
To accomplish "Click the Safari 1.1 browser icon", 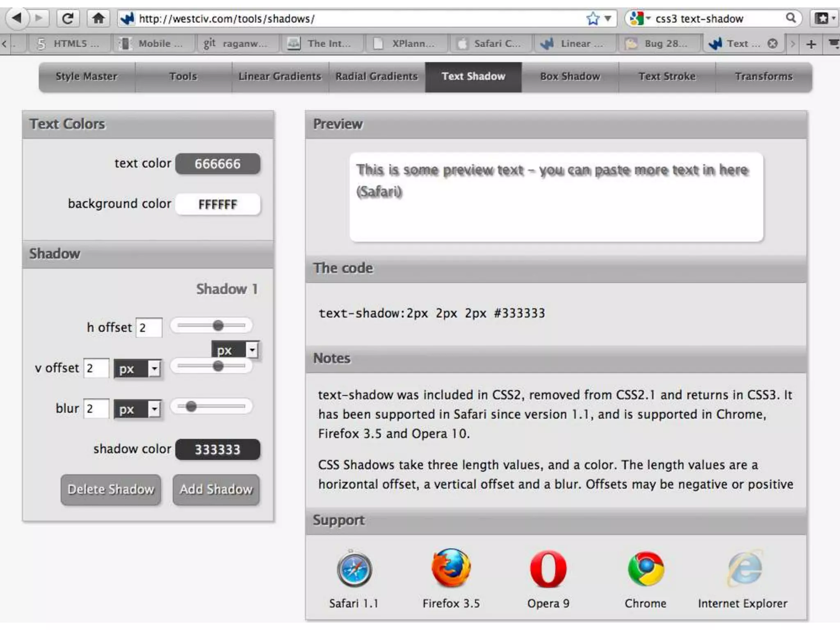I will coord(354,569).
